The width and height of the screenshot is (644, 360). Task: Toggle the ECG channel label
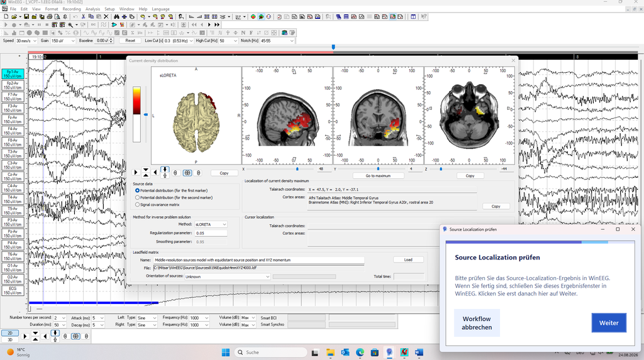coord(13,291)
